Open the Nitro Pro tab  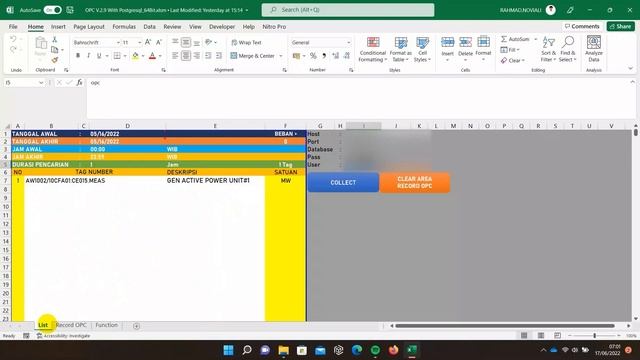point(274,27)
